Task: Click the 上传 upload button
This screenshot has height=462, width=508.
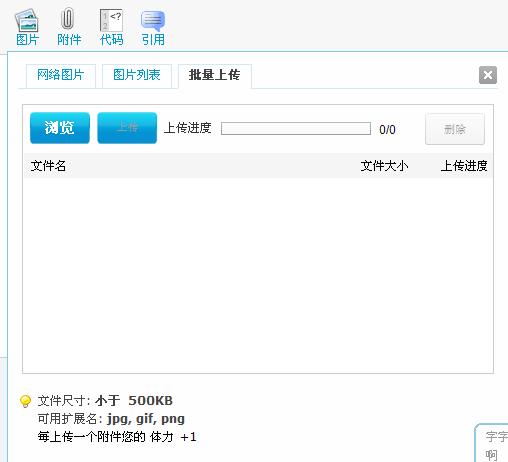Action: (x=127, y=128)
